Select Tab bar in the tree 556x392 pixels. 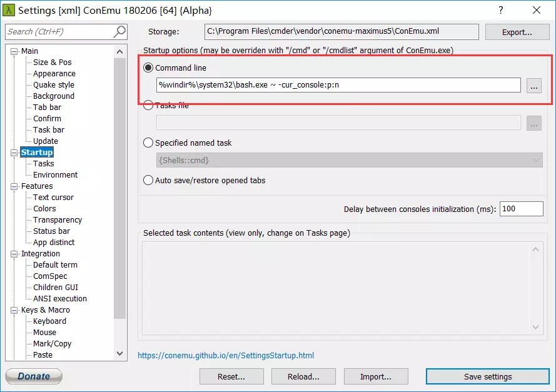(47, 108)
